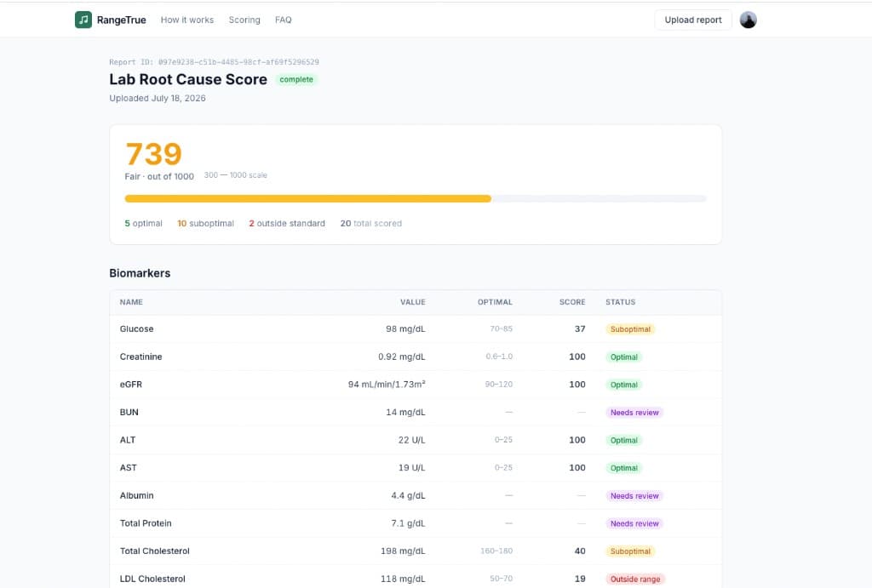Image resolution: width=872 pixels, height=588 pixels.
Task: Click the VALUE column header
Action: tap(413, 302)
